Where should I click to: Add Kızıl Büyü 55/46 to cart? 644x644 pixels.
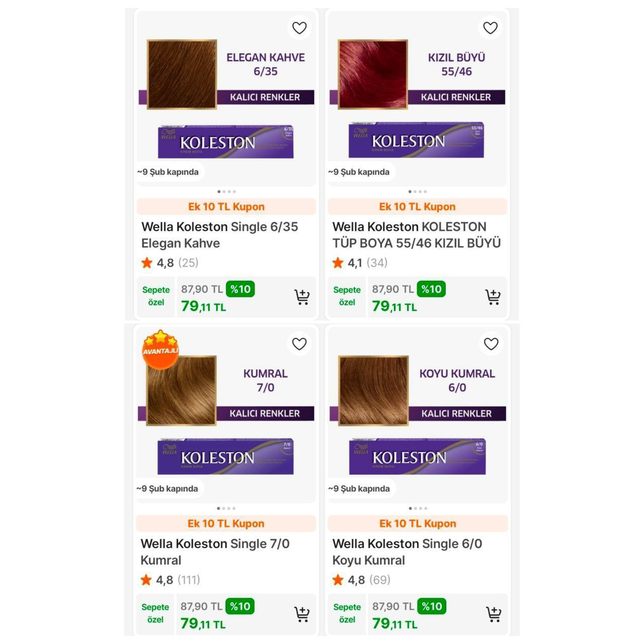click(493, 297)
